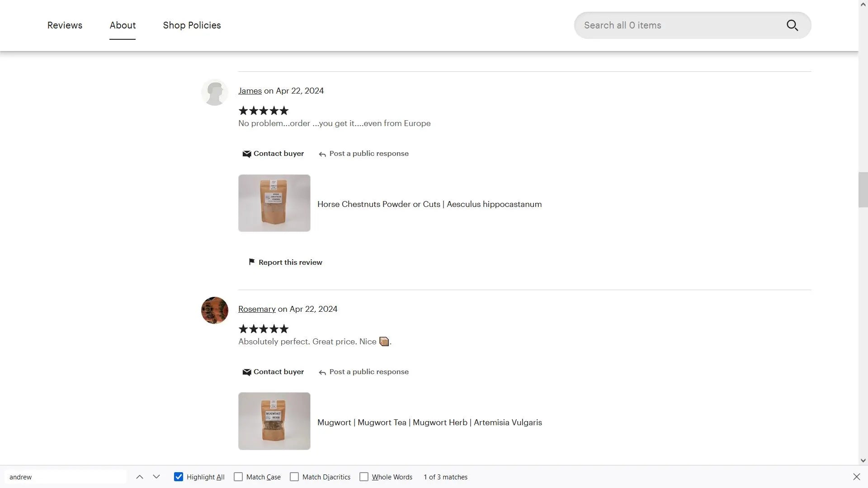Click the scrollbar down arrow
The image size is (868, 488).
[863, 460]
